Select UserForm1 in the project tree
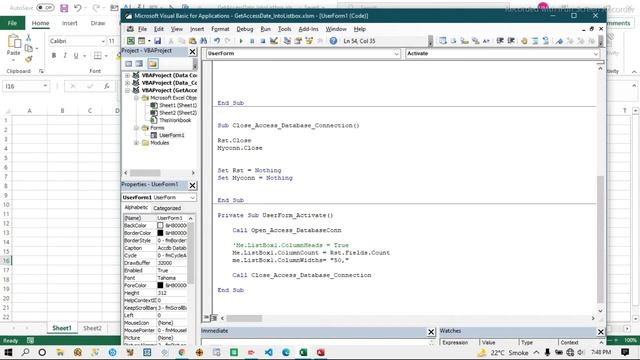 (x=171, y=136)
